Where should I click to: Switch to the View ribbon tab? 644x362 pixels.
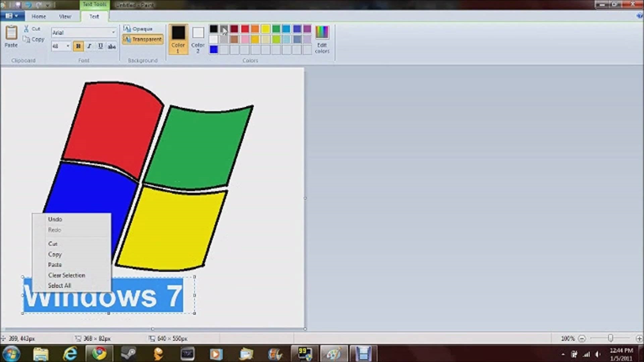click(x=65, y=16)
